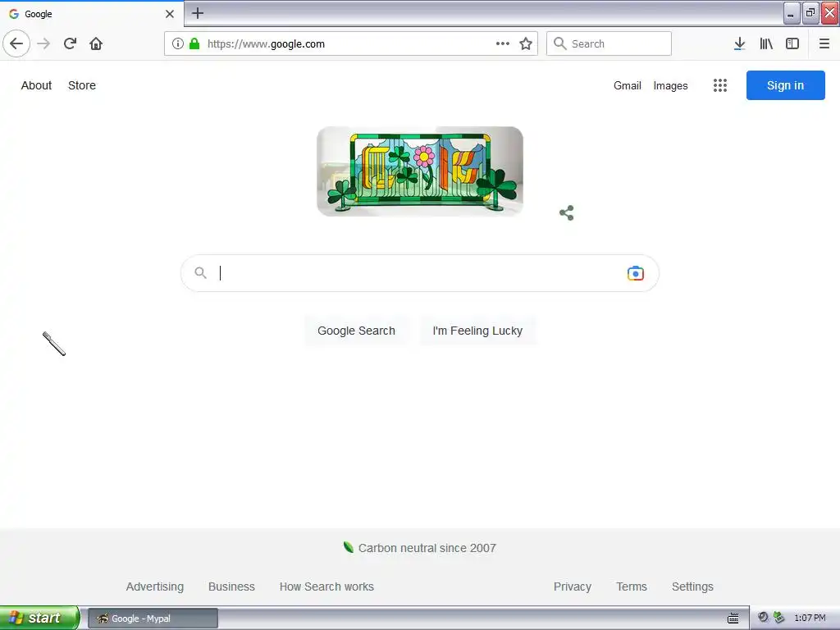Open the About link

36,85
